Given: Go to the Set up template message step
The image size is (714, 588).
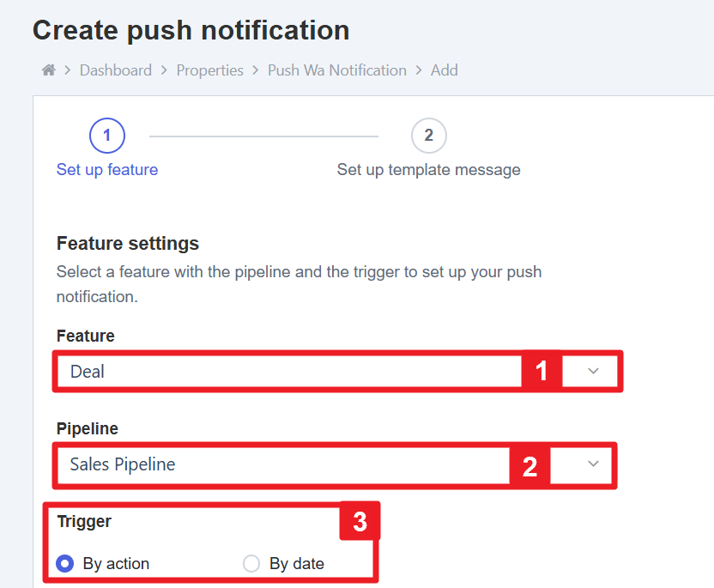Looking at the screenshot, I should click(428, 169).
